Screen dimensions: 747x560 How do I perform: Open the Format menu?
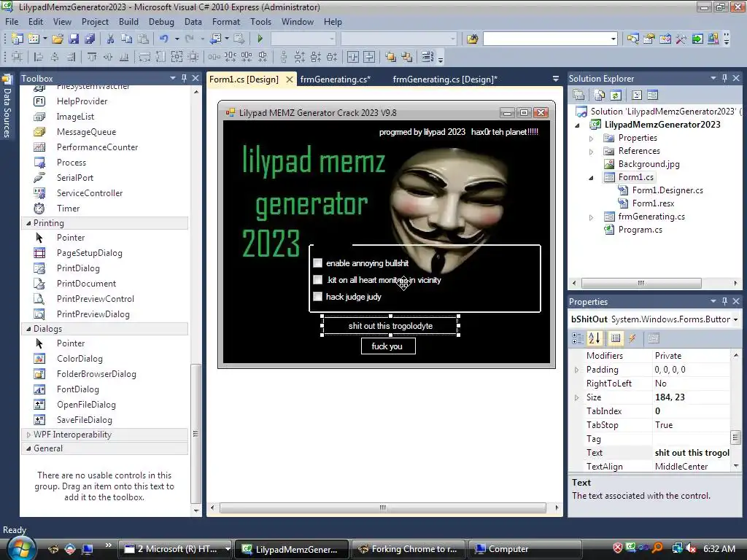click(x=226, y=22)
